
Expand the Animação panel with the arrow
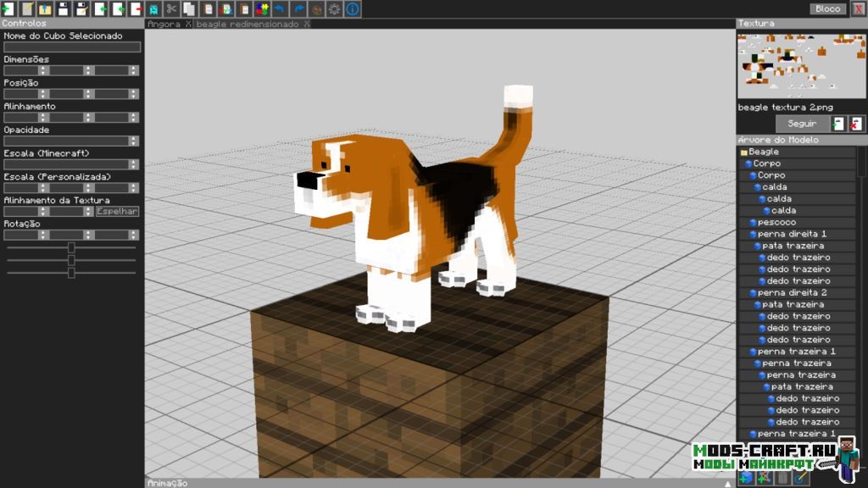pos(727,483)
